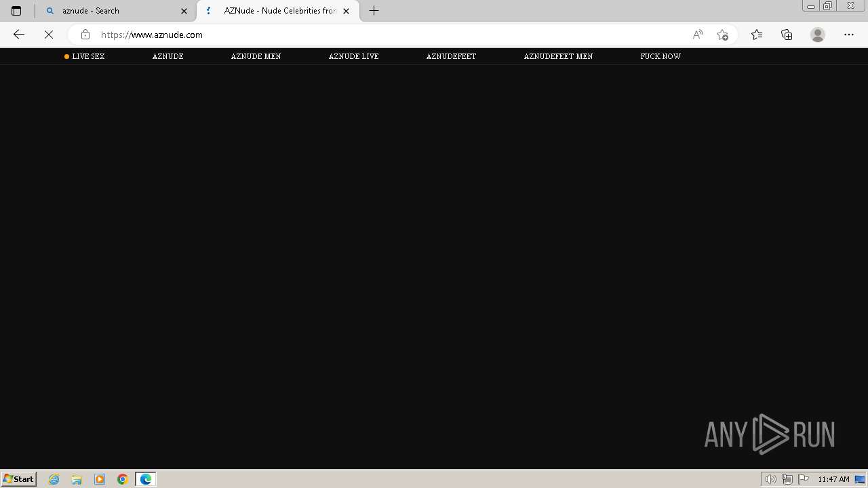Minimize the Edge window
The image size is (868, 488).
click(x=811, y=6)
